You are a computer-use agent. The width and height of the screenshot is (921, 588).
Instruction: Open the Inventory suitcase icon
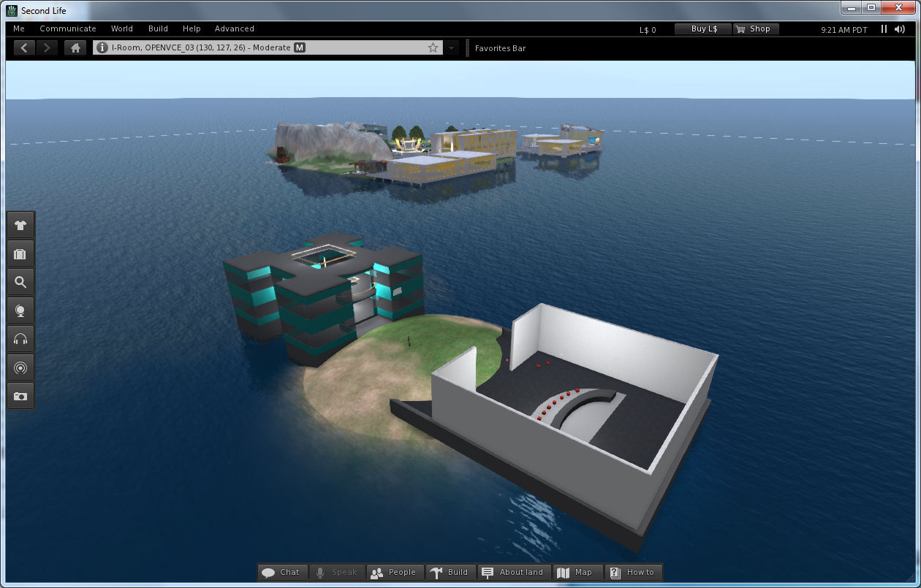[x=20, y=254]
